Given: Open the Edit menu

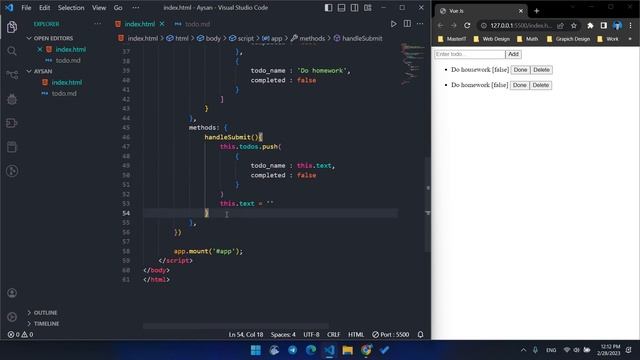Looking at the screenshot, I should tap(44, 8).
